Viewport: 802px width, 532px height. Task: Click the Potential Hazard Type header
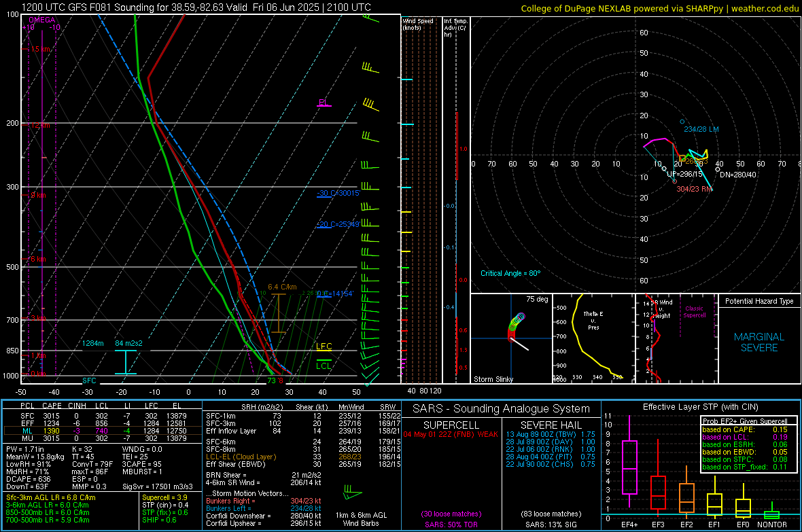click(x=759, y=301)
